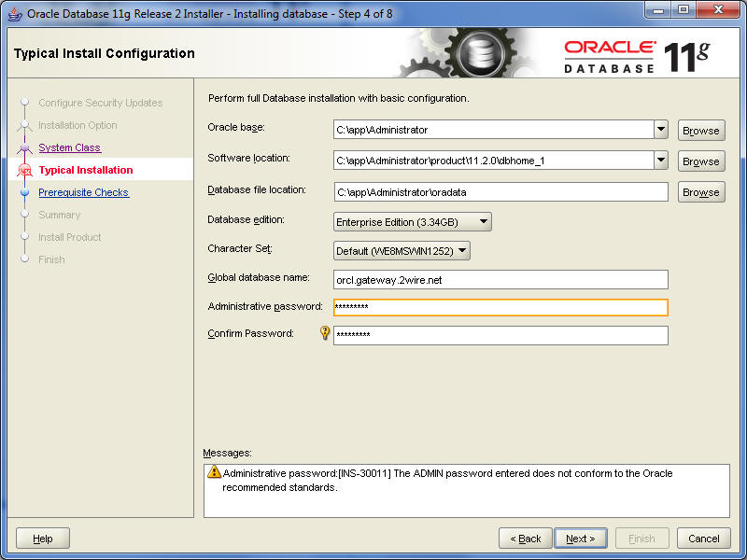Click the System Class step node icon
This screenshot has width=747, height=560.
point(25,147)
